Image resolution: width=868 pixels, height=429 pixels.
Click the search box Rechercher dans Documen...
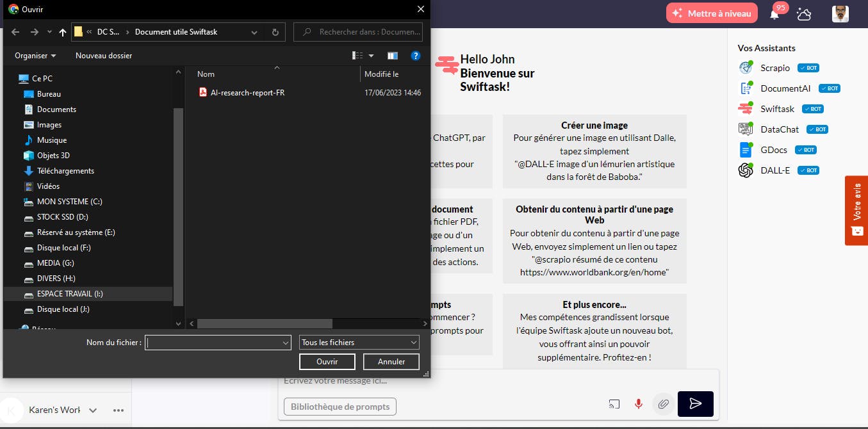point(358,32)
